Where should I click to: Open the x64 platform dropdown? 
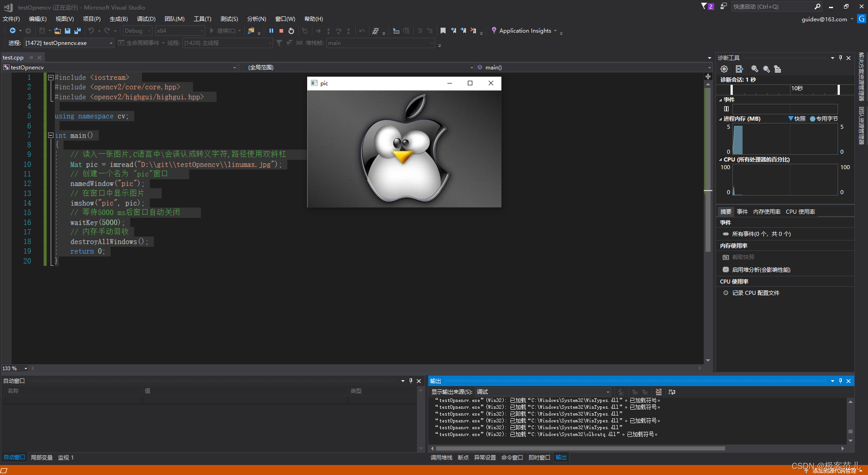(180, 31)
